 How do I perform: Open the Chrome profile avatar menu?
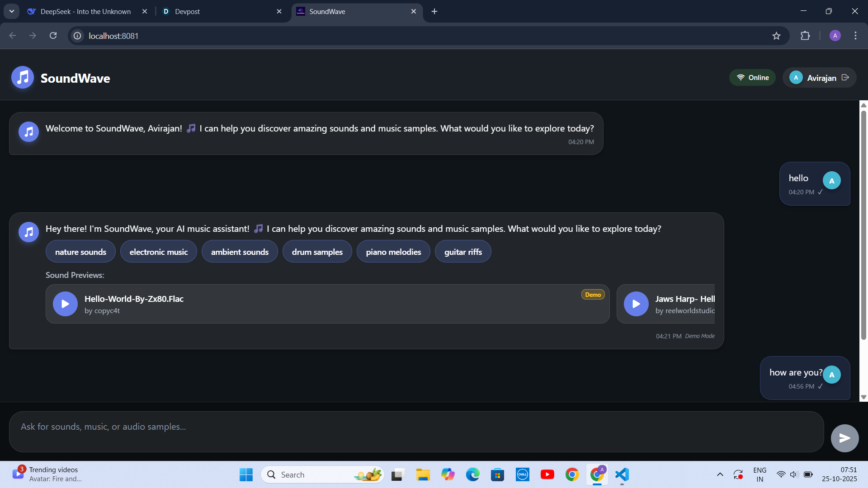835,36
